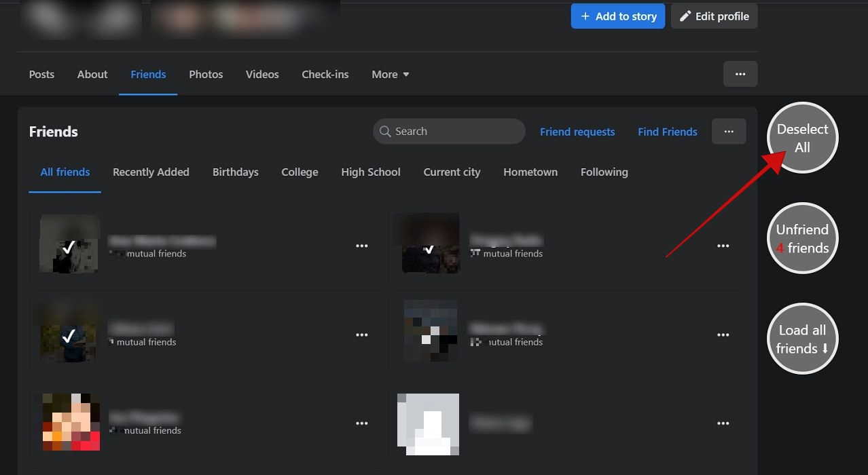Image resolution: width=868 pixels, height=475 pixels.
Task: Deselect the middle-left friend's selection checkmark
Action: point(69,335)
